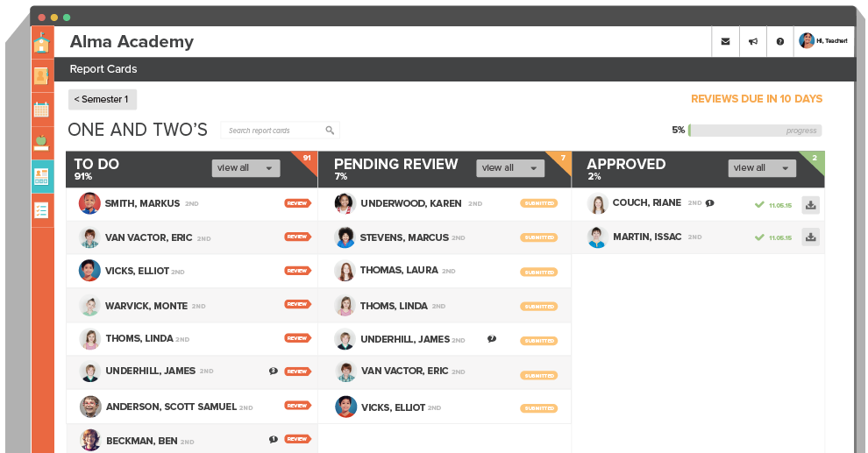
Task: Click the apple and book sidebar icon
Action: (x=41, y=142)
